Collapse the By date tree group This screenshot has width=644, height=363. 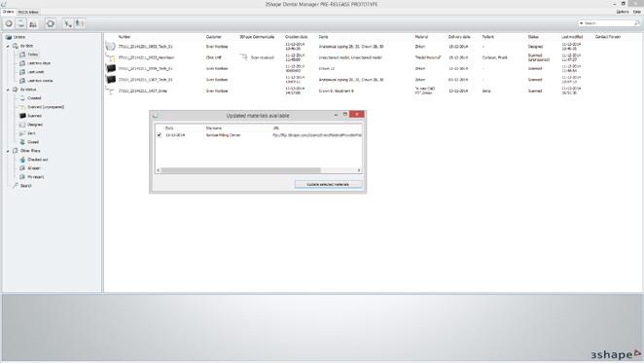point(8,46)
